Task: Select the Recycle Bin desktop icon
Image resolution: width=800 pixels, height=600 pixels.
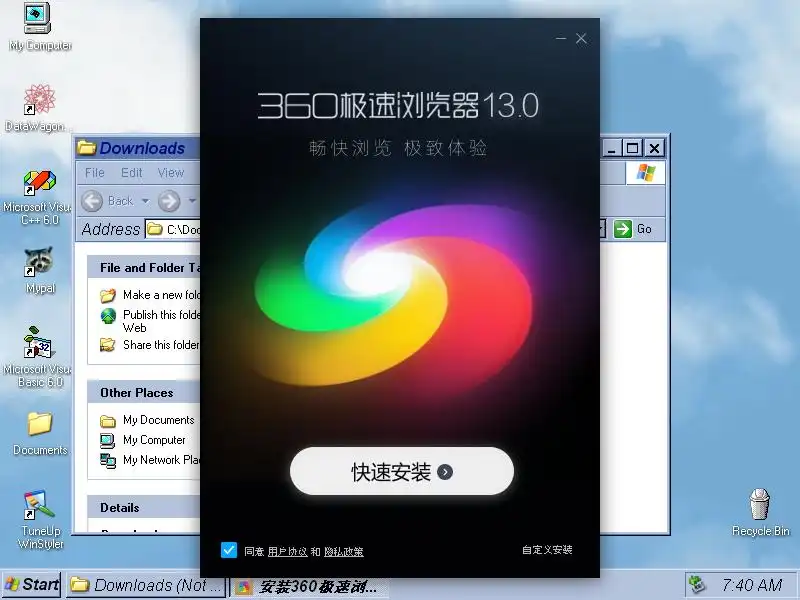Action: tap(760, 512)
